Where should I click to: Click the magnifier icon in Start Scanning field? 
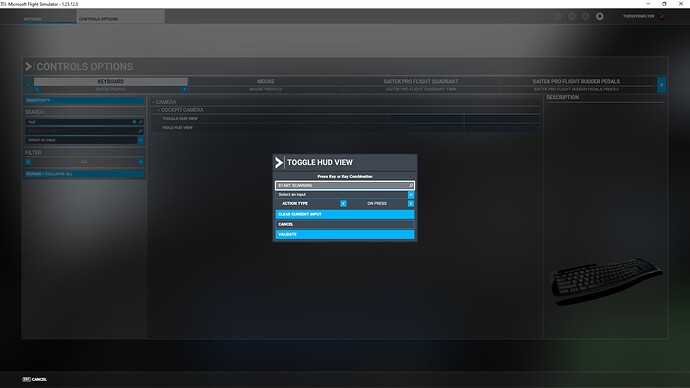point(411,186)
